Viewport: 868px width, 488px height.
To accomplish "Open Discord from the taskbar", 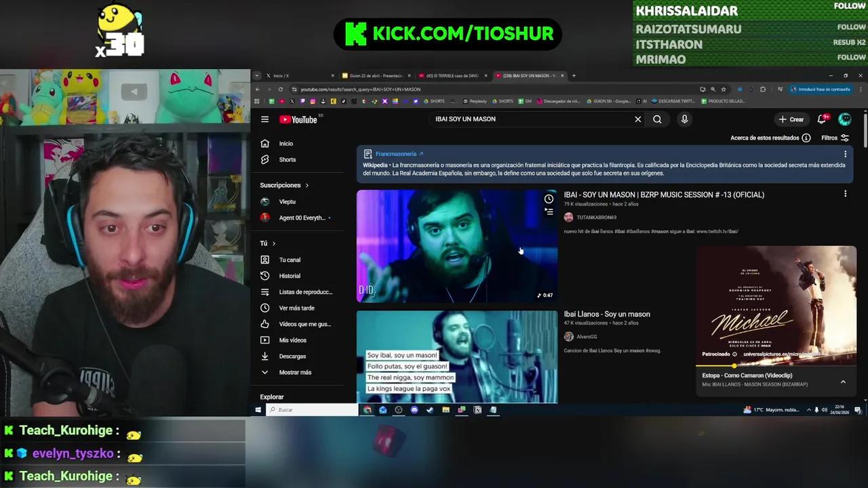I will tap(414, 410).
